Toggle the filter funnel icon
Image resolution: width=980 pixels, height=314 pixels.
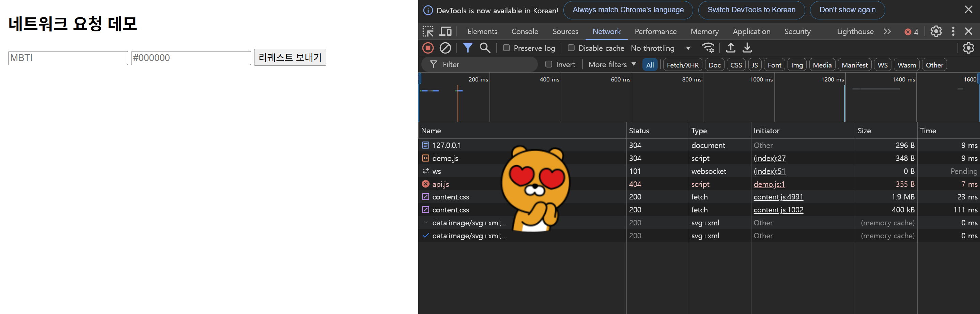(x=468, y=48)
